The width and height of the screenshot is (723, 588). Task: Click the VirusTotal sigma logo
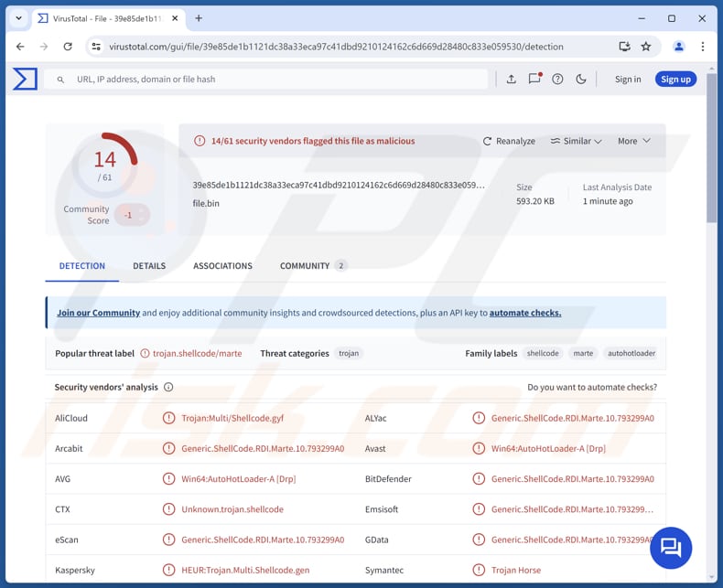click(25, 79)
